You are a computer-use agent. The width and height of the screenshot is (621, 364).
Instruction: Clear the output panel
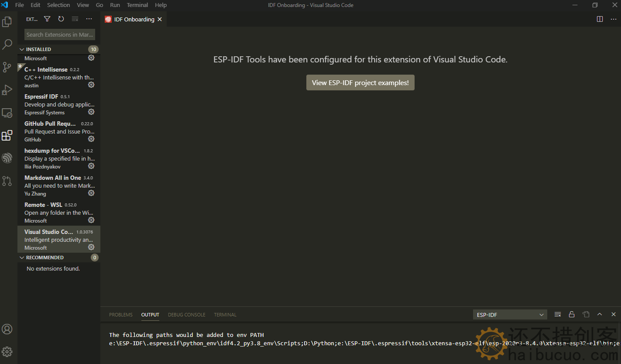(x=558, y=314)
